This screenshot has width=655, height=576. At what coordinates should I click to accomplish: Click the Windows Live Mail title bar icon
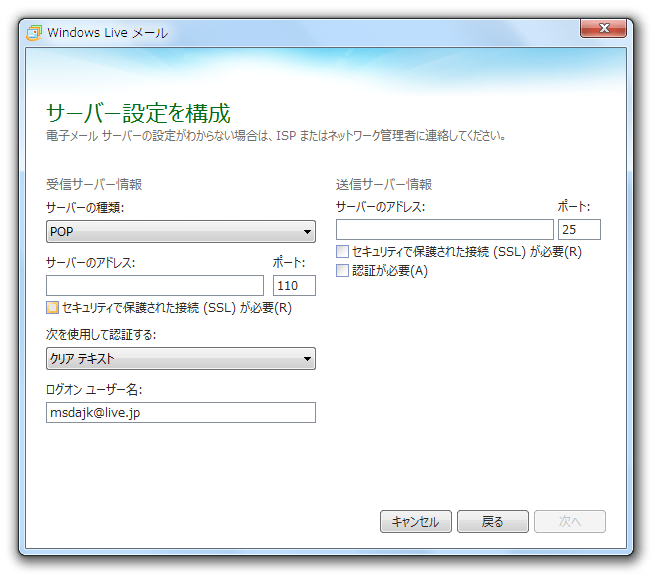point(34,33)
